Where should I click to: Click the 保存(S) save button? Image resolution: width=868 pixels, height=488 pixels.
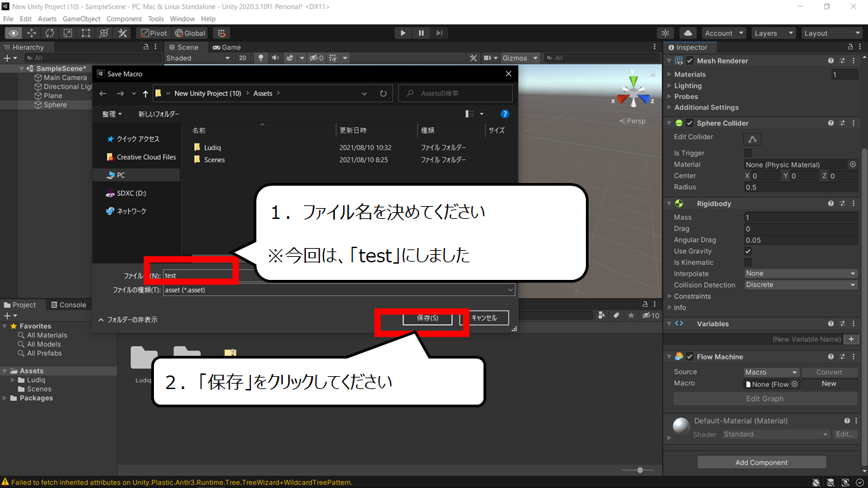[x=427, y=318]
